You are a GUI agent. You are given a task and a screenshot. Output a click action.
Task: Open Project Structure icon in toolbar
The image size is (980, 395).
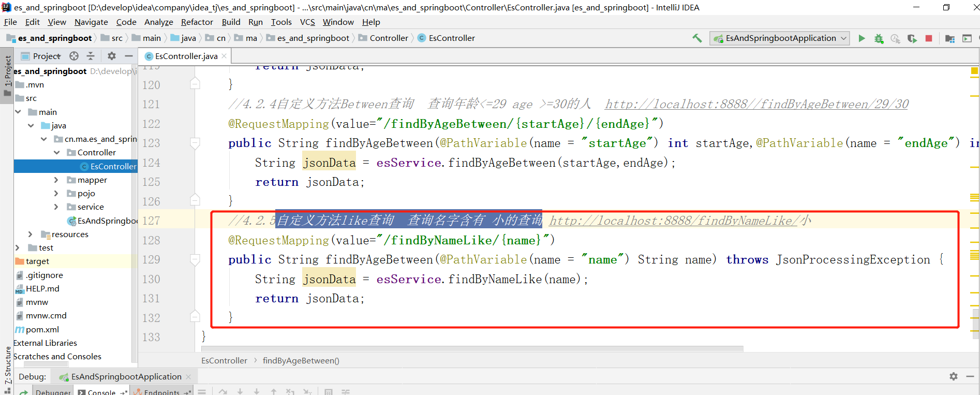tap(950, 38)
